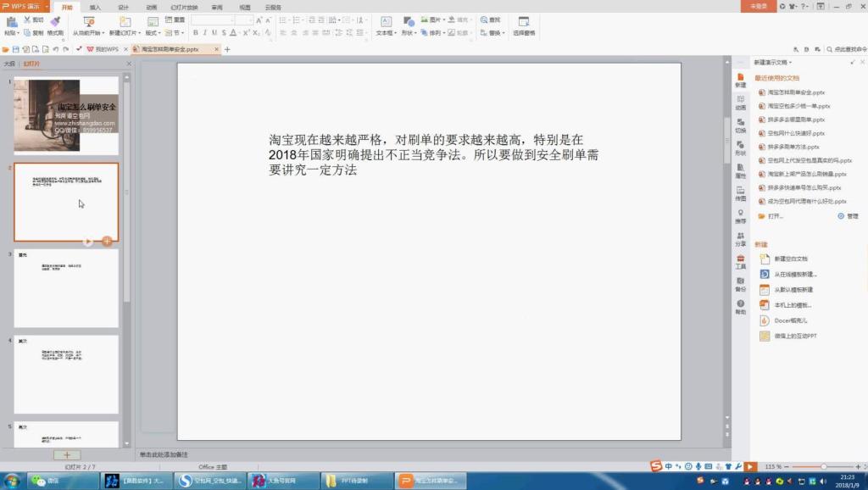This screenshot has height=490, width=868.
Task: Click the New Slide icon
Action: [x=125, y=21]
